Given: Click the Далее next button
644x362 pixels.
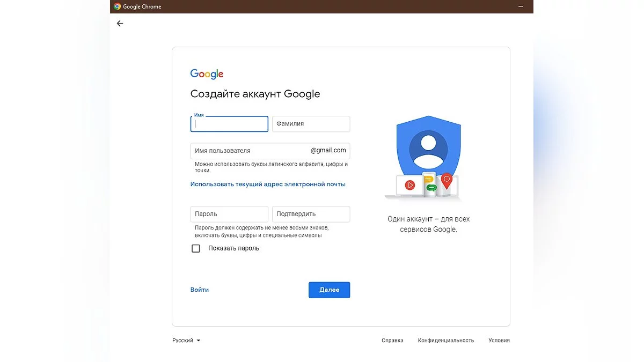Looking at the screenshot, I should pos(329,290).
